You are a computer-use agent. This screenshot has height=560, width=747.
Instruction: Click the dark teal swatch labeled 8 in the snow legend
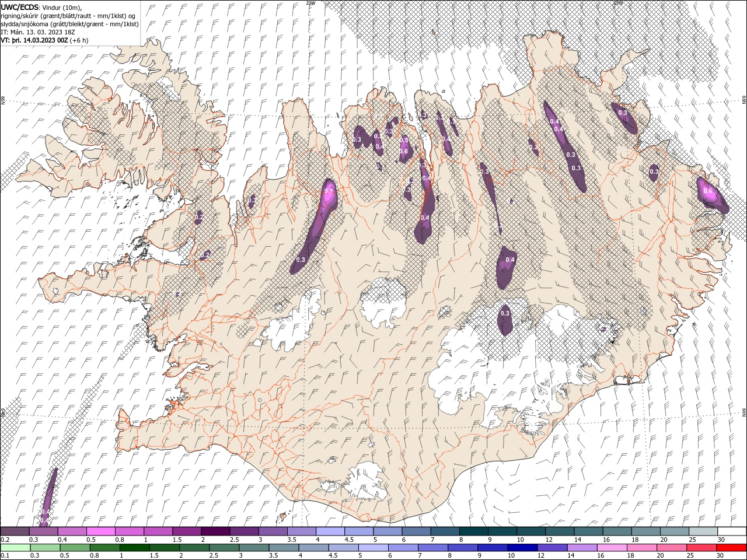click(473, 531)
